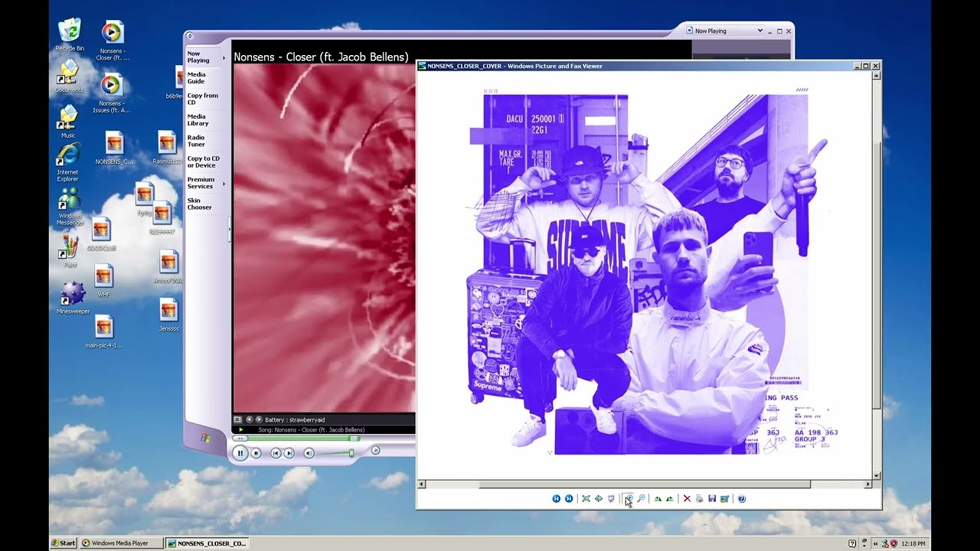Open Copy from CD tab

[x=203, y=99]
